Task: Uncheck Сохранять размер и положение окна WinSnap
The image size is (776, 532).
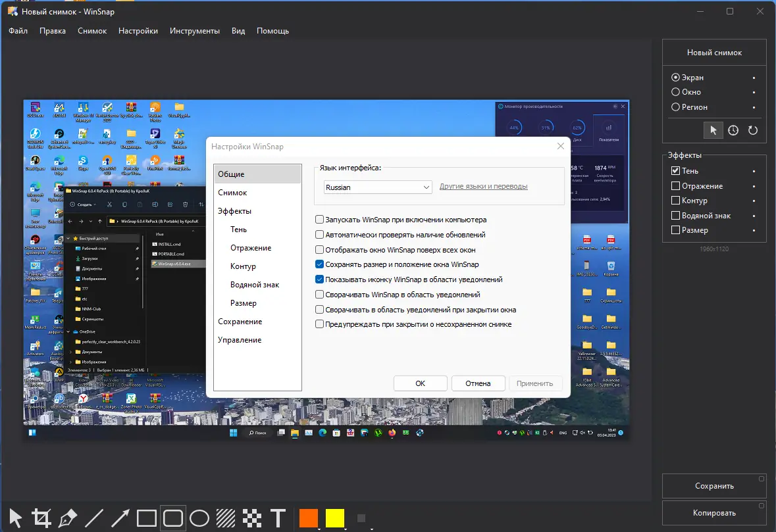Action: pyautogui.click(x=320, y=264)
